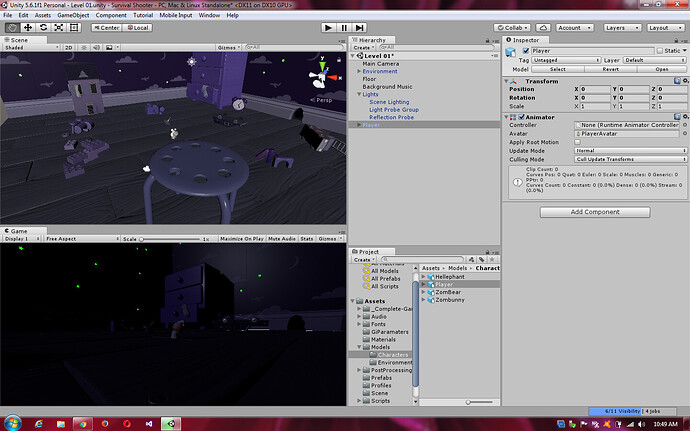The width and height of the screenshot is (690, 431).
Task: Select the Hand tool in toolbar
Action: point(13,28)
